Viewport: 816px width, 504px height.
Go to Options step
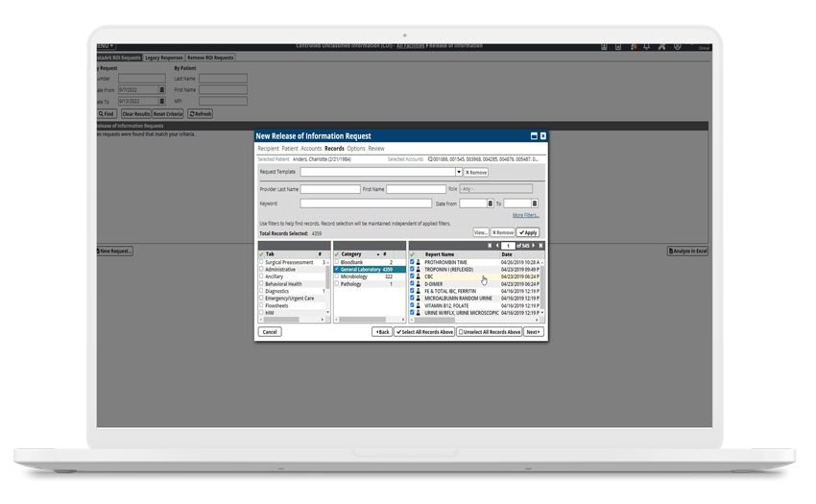click(356, 149)
